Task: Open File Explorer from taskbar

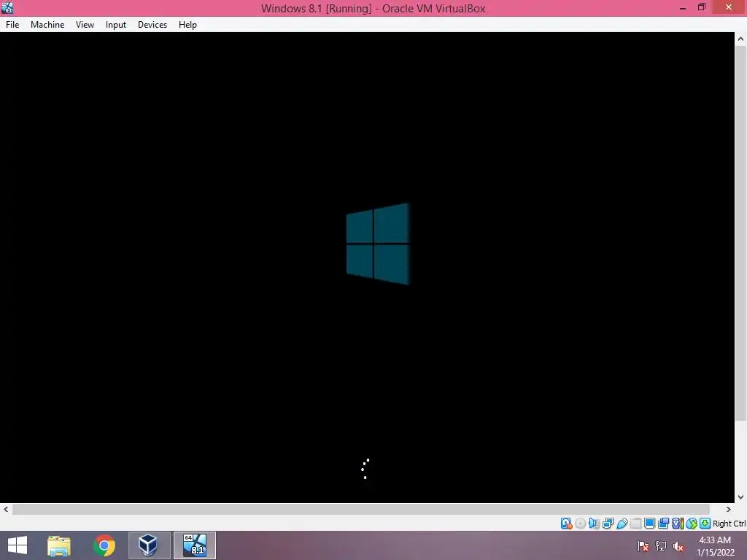Action: pos(59,545)
